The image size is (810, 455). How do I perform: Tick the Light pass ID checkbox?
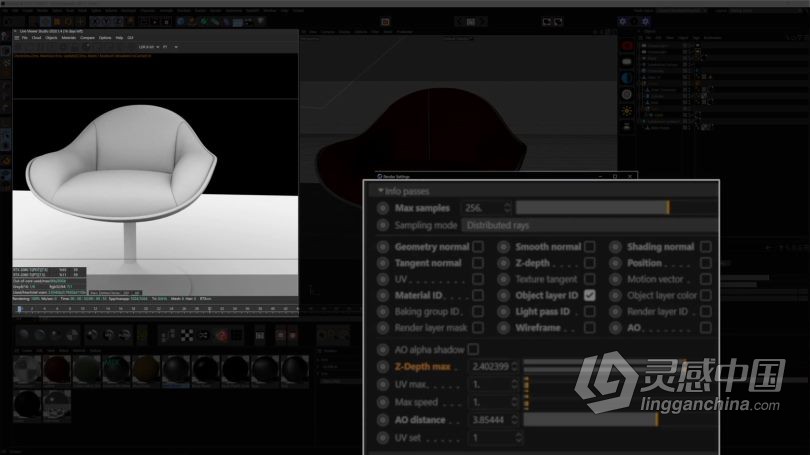click(x=589, y=311)
